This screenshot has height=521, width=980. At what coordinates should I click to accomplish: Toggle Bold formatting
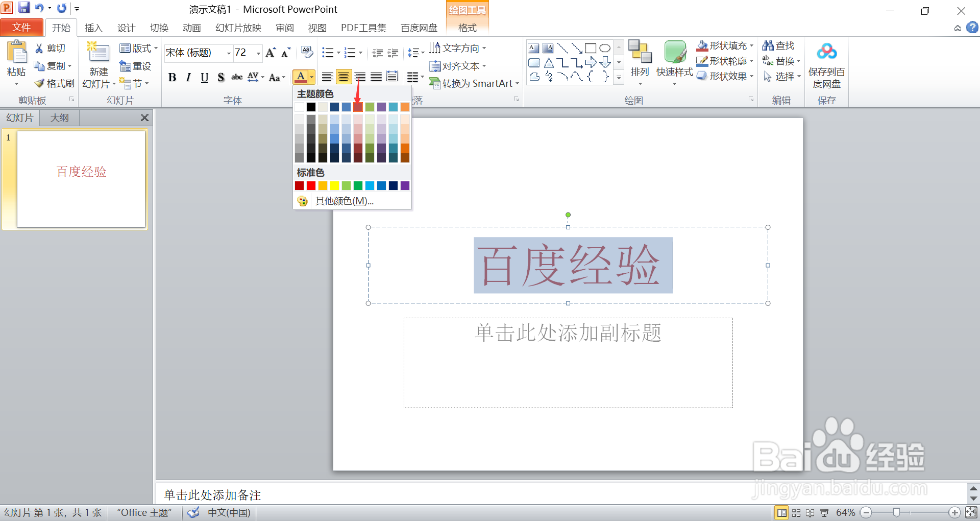[172, 78]
